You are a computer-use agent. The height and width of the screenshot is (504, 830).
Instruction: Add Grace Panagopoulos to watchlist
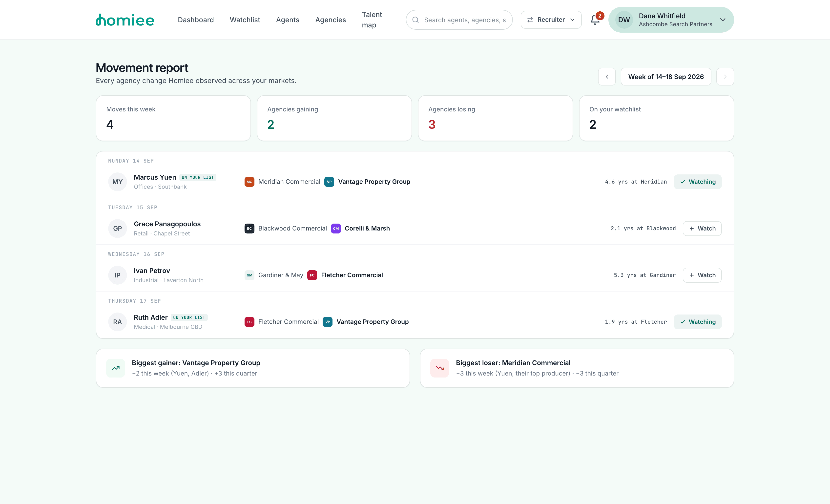click(x=702, y=229)
